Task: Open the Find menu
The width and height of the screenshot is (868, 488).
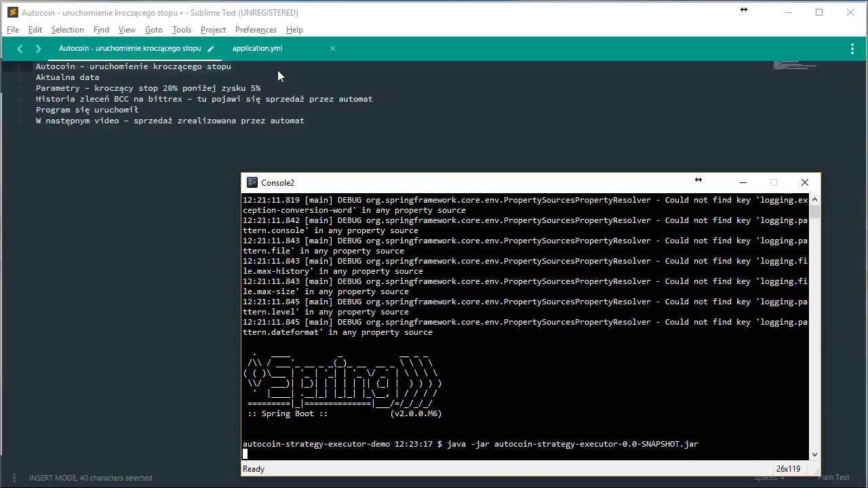Action: click(x=101, y=30)
